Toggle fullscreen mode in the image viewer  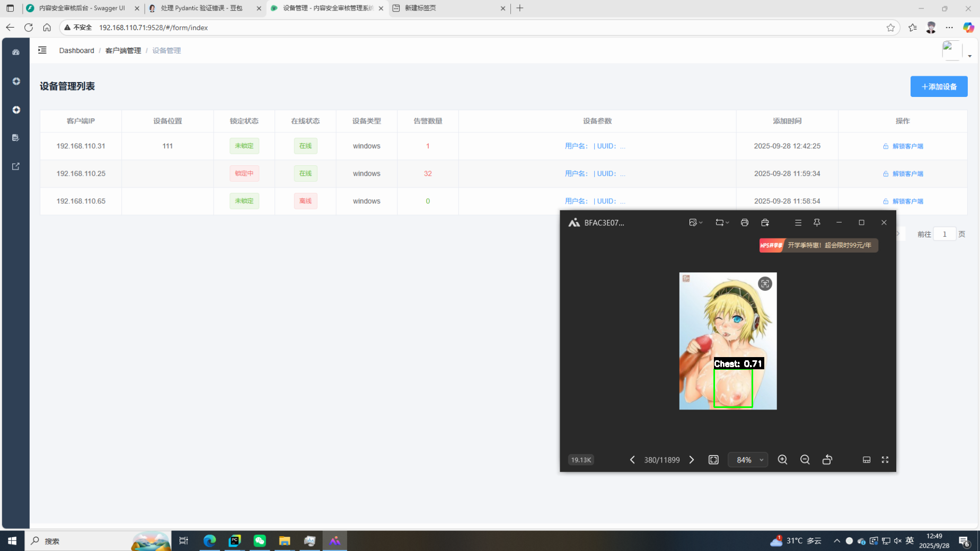pyautogui.click(x=885, y=460)
